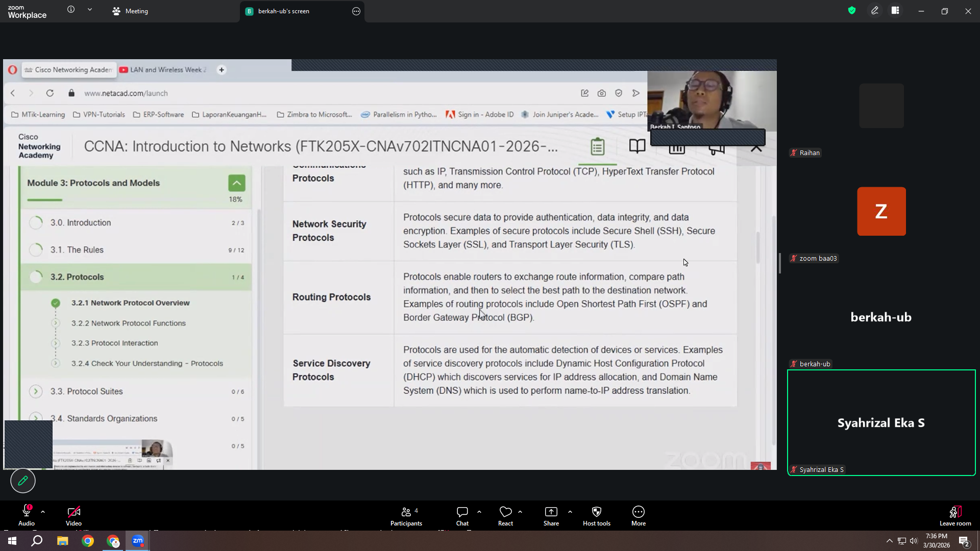Show meeting info icon
The image size is (980, 551).
point(71,10)
